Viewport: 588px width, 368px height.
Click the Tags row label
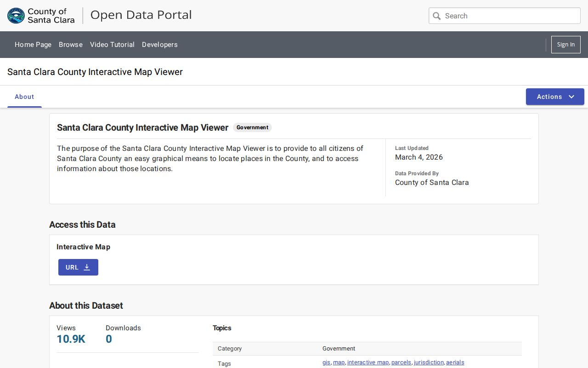tap(224, 363)
